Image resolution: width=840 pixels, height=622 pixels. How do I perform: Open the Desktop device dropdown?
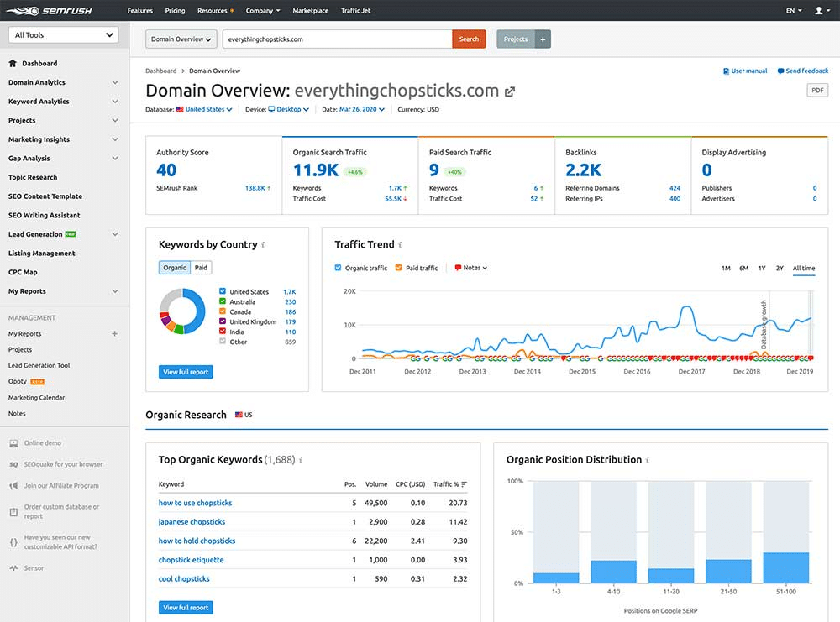pos(292,109)
